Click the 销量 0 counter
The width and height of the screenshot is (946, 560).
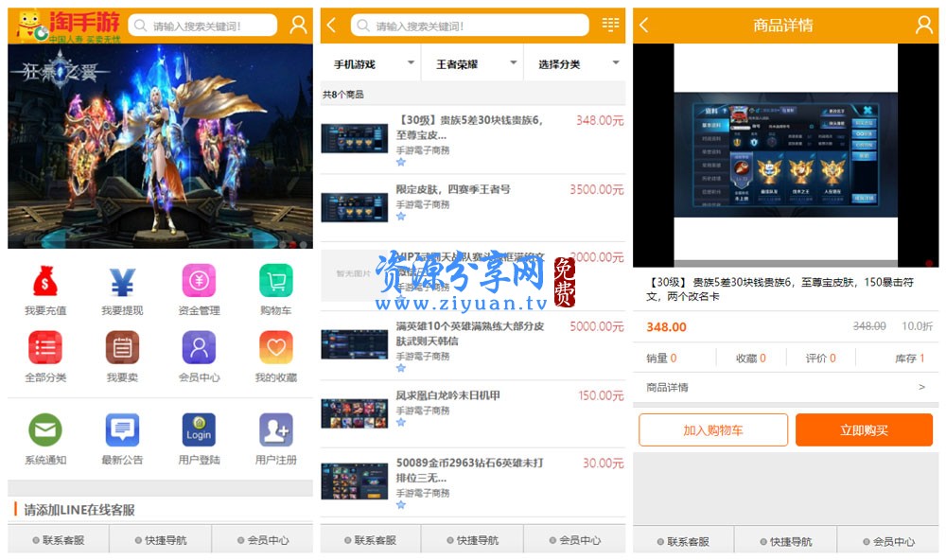(x=661, y=359)
